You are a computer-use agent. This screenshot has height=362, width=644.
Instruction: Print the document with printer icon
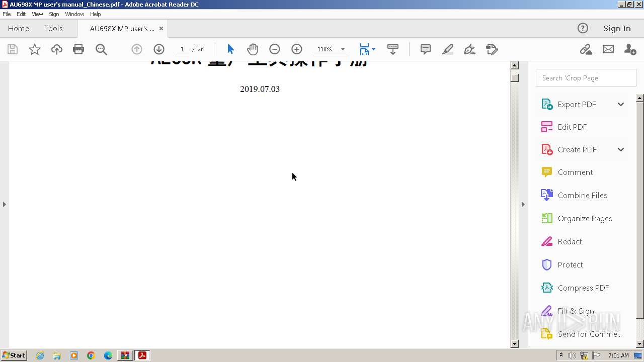[78, 49]
